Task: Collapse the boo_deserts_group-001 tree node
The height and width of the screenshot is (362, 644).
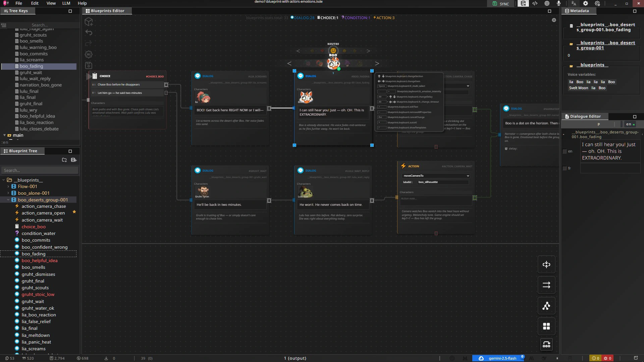Action: [x=8, y=200]
